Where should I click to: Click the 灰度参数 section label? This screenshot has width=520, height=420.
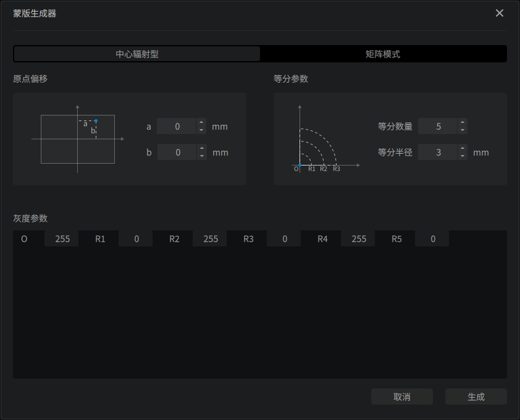tap(30, 218)
